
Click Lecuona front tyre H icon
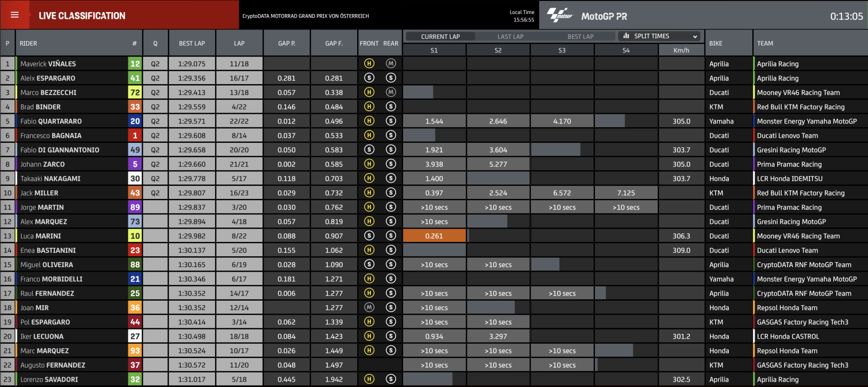pos(369,336)
